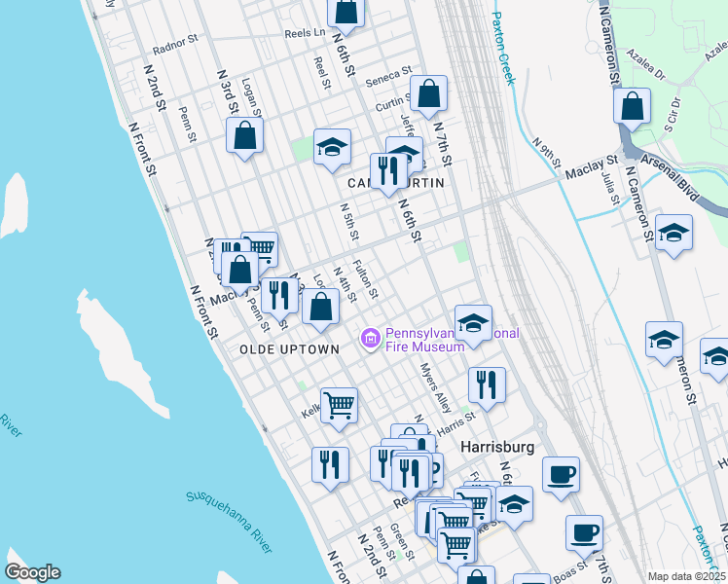Screen dimensions: 728x584
Task: Open the coffee cup marker east of Harrisburg label
Action: 561,477
